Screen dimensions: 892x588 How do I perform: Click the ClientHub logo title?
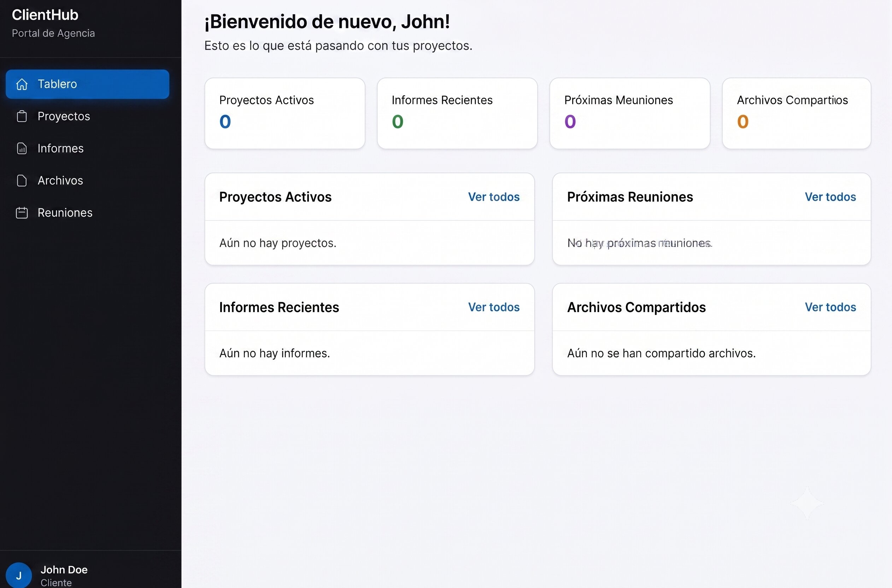tap(45, 15)
